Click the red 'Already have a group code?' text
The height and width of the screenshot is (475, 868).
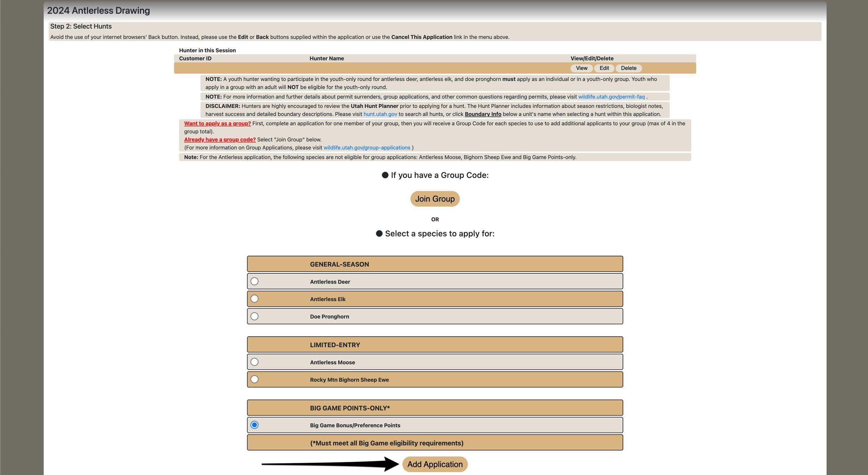pos(220,140)
